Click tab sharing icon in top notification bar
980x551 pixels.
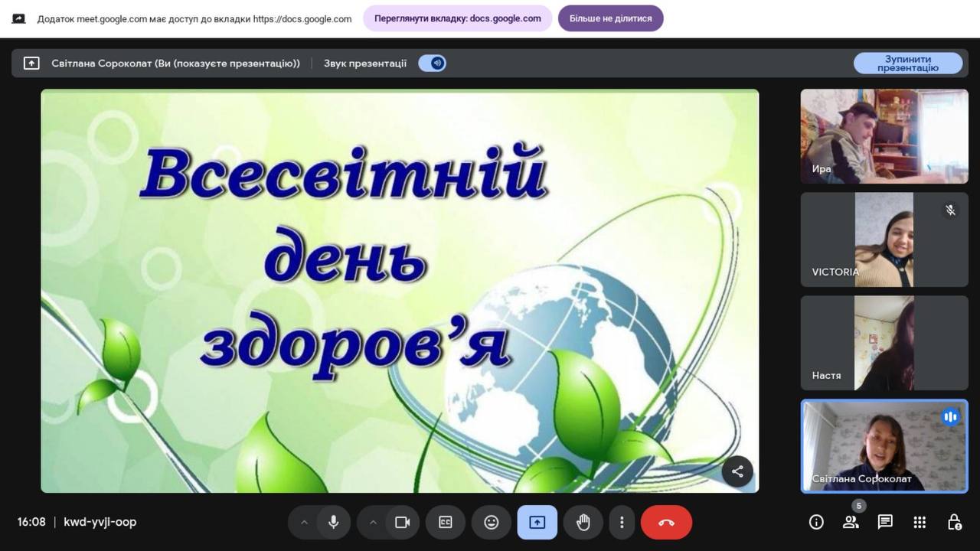pos(18,18)
